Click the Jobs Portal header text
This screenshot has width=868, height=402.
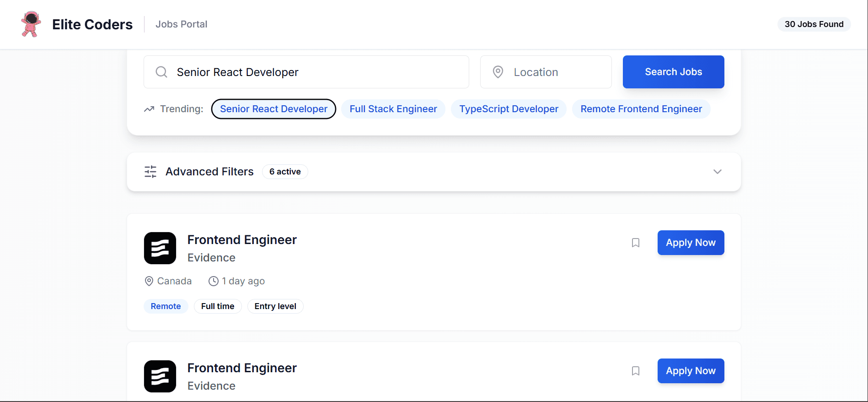182,24
